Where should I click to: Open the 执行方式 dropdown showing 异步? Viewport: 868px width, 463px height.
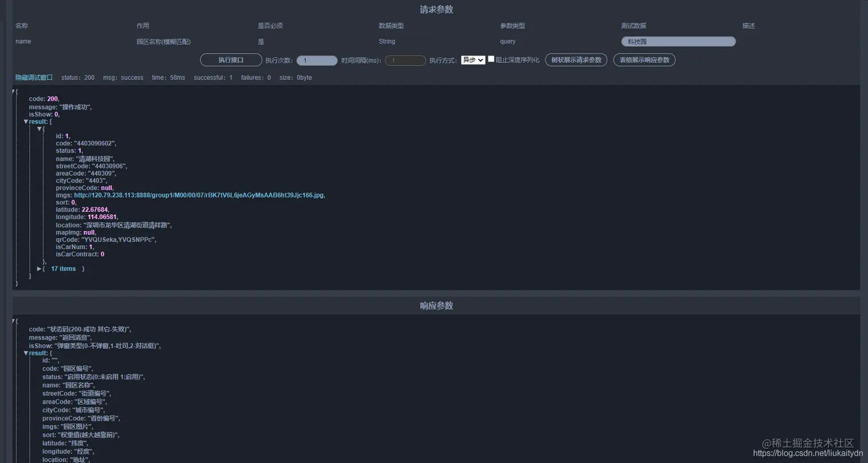(x=473, y=60)
